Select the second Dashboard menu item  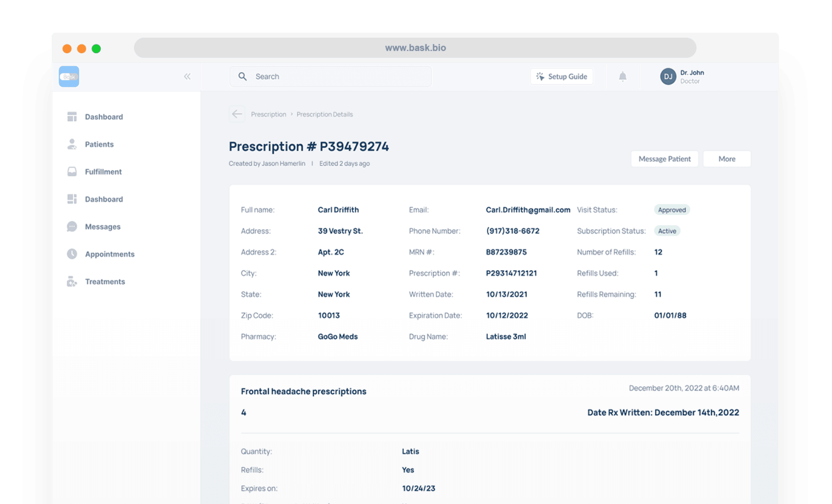click(x=104, y=199)
